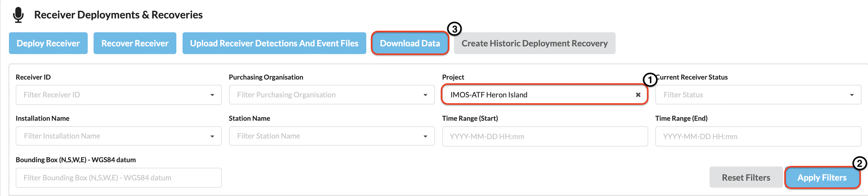
Task: Click the Recover Receiver button
Action: pos(135,43)
